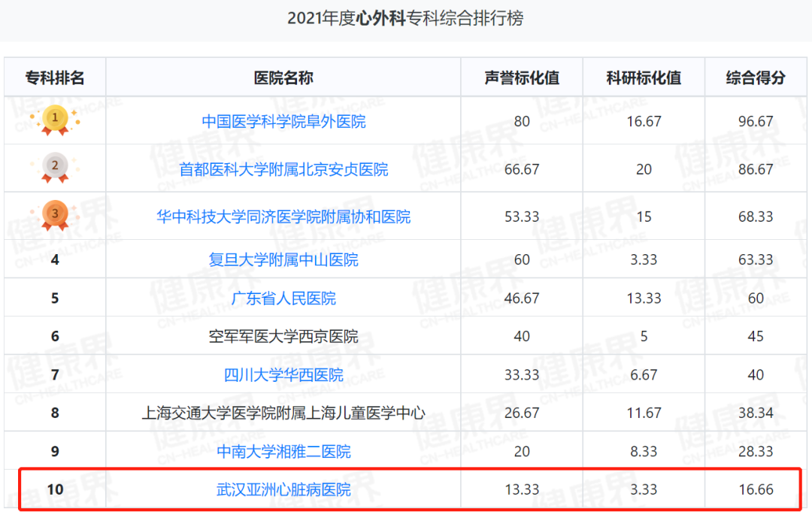The image size is (812, 512).
Task: Click the 医院名称 column header
Action: click(283, 77)
